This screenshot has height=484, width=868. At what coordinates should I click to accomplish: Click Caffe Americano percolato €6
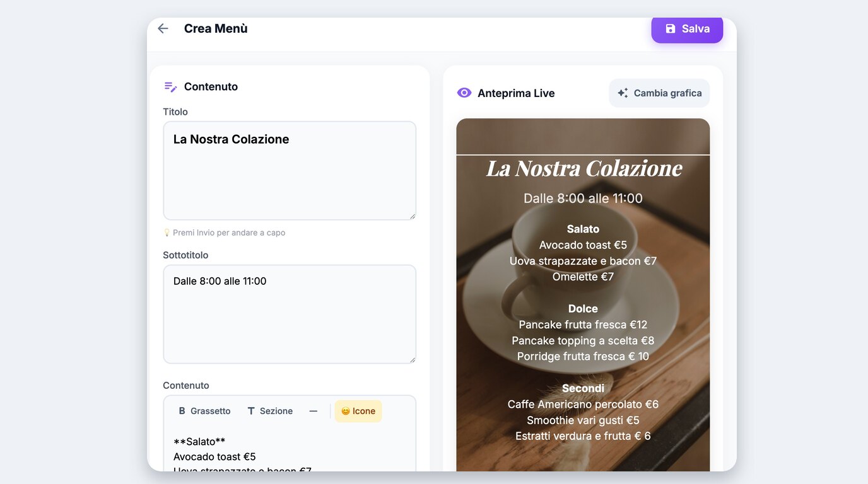click(583, 404)
